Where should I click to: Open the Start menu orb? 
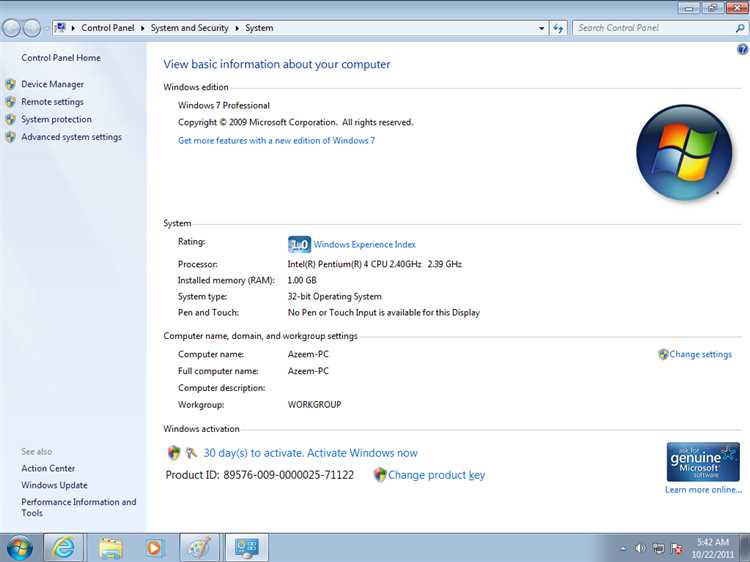[x=20, y=548]
